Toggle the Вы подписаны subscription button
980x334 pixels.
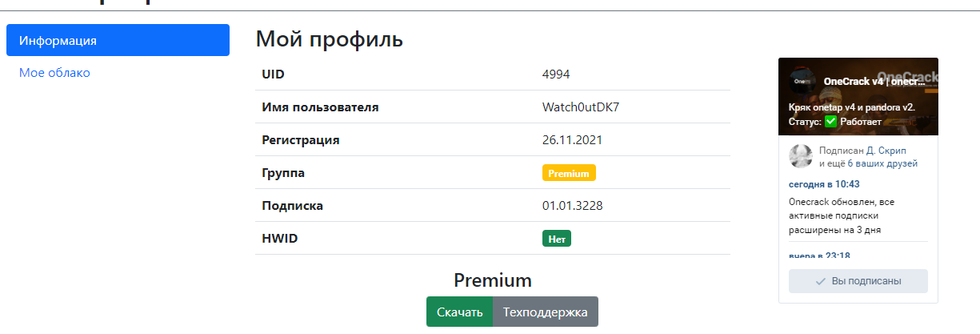858,281
